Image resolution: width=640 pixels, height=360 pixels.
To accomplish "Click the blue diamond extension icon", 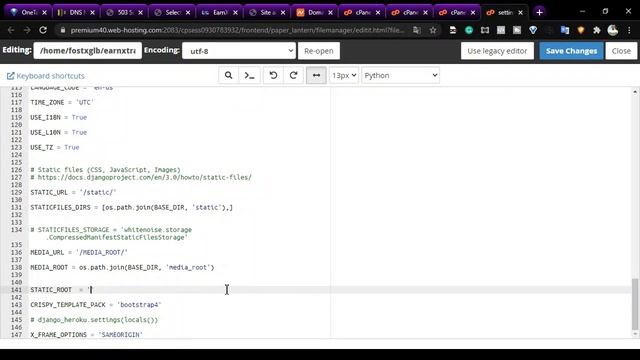I will click(533, 30).
